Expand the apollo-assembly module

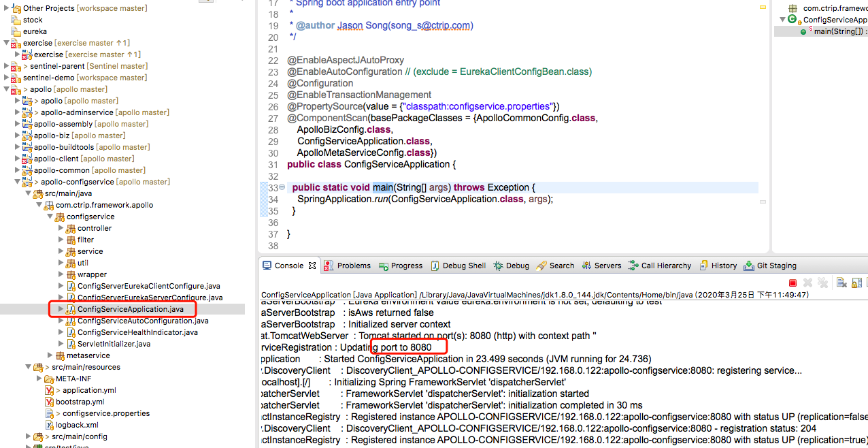point(18,124)
